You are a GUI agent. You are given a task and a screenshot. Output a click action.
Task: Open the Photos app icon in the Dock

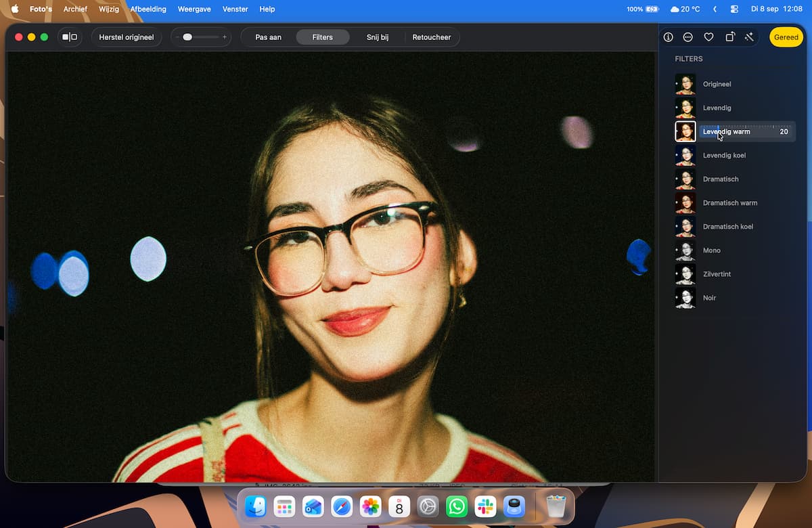coord(370,506)
